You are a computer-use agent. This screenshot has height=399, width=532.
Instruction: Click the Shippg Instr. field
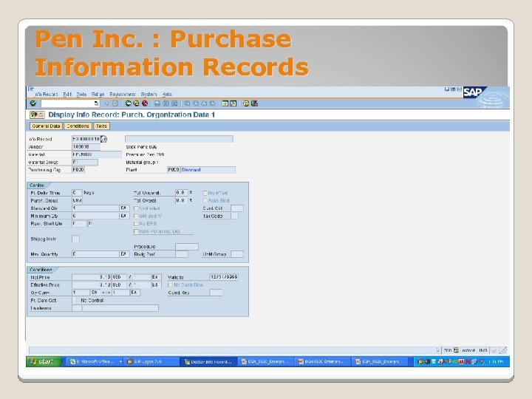75,239
